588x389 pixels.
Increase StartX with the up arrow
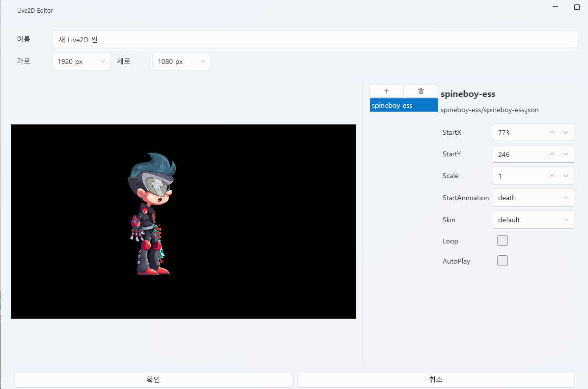point(552,132)
